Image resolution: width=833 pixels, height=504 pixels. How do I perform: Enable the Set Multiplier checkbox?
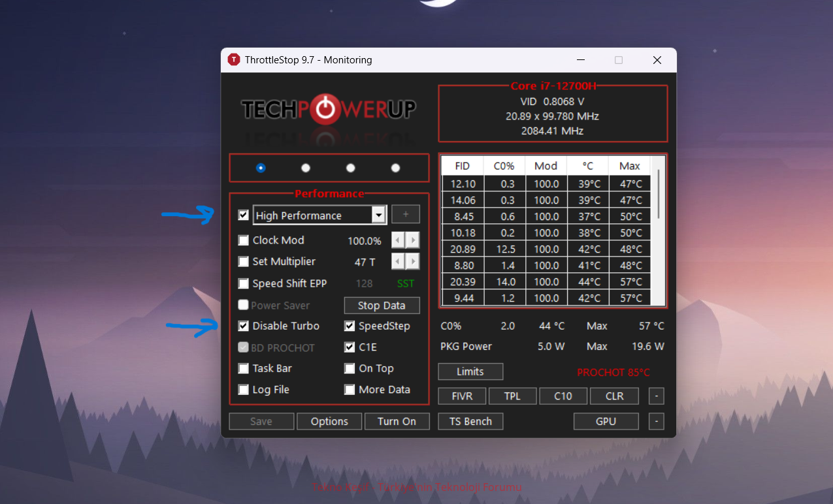[x=244, y=262]
